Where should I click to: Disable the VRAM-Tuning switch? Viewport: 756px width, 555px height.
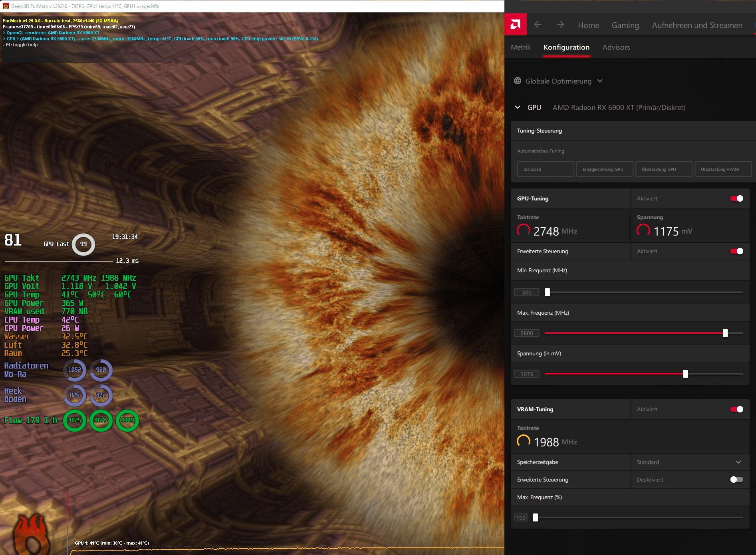pyautogui.click(x=737, y=409)
